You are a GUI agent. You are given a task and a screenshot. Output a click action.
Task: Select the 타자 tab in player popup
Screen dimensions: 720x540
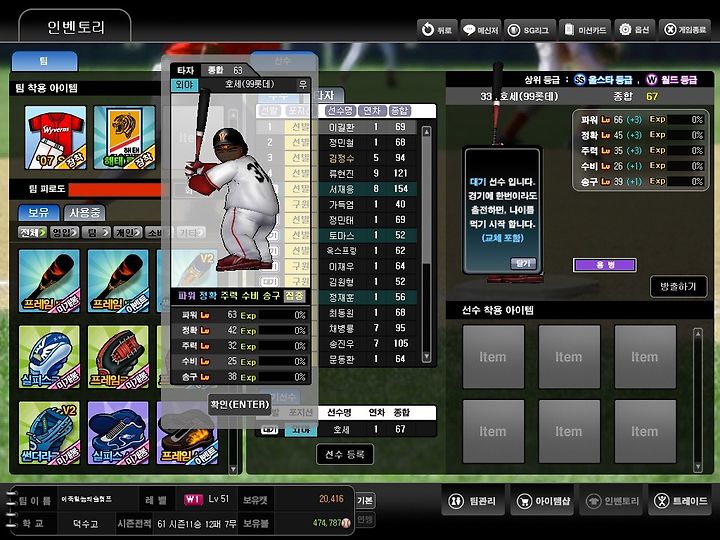point(186,70)
